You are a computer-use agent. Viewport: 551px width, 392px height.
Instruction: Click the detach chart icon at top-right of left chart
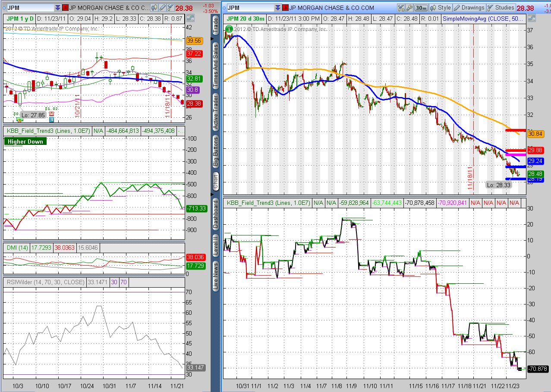coord(190,18)
